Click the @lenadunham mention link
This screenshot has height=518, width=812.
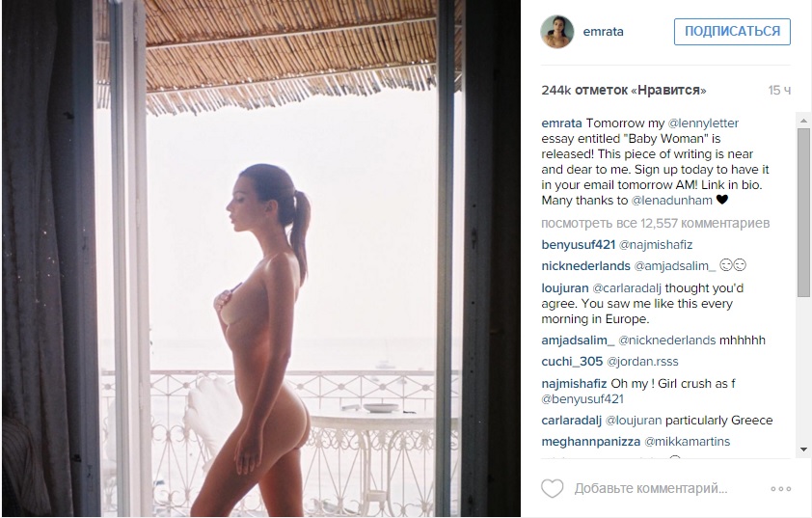click(x=671, y=201)
